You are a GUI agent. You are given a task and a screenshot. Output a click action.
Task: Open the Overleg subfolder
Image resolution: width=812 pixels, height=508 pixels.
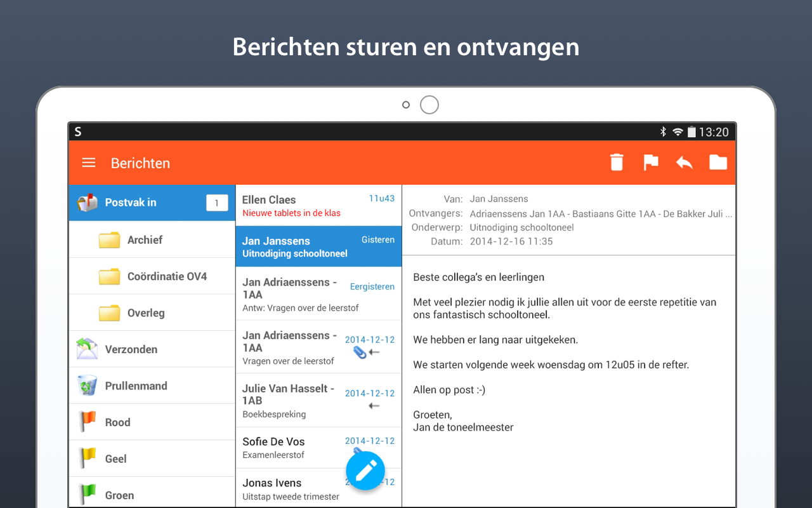pyautogui.click(x=152, y=313)
